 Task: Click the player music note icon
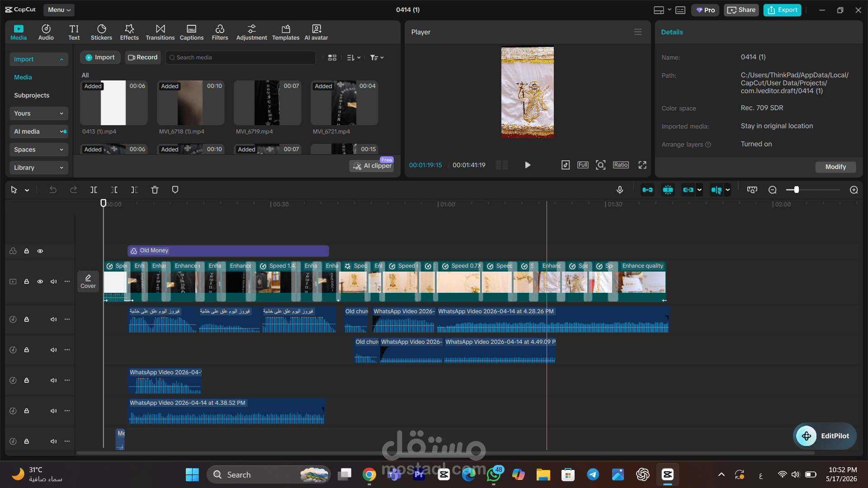[x=566, y=165]
